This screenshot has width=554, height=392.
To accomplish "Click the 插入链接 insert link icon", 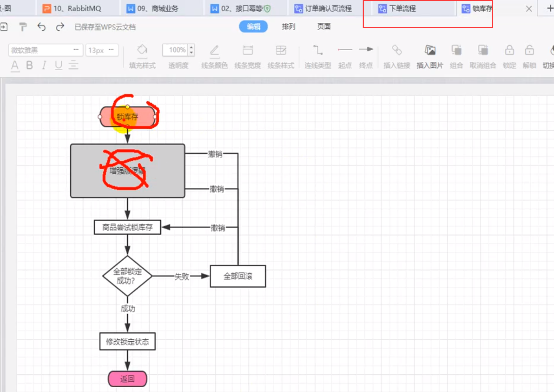I will click(397, 50).
